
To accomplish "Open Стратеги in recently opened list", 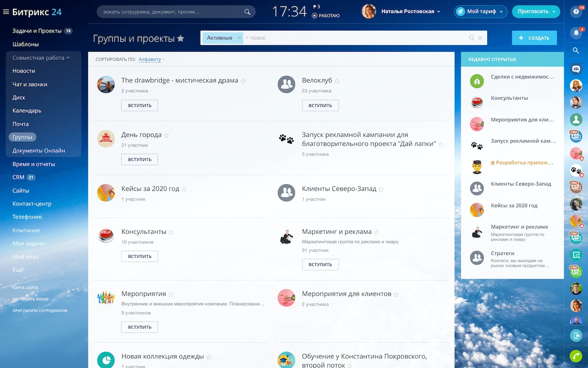I will click(502, 253).
